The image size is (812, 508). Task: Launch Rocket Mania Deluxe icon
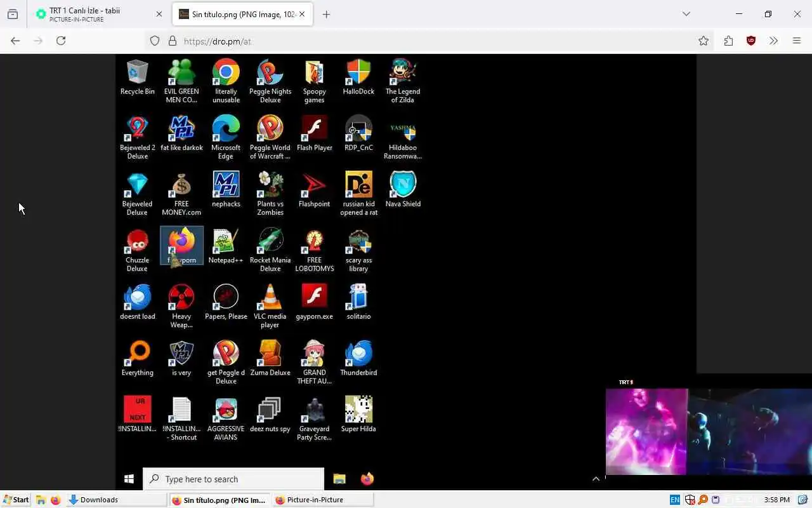[x=270, y=250]
